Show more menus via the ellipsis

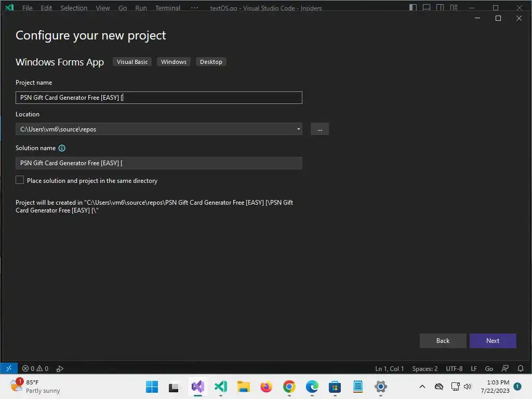pyautogui.click(x=194, y=8)
